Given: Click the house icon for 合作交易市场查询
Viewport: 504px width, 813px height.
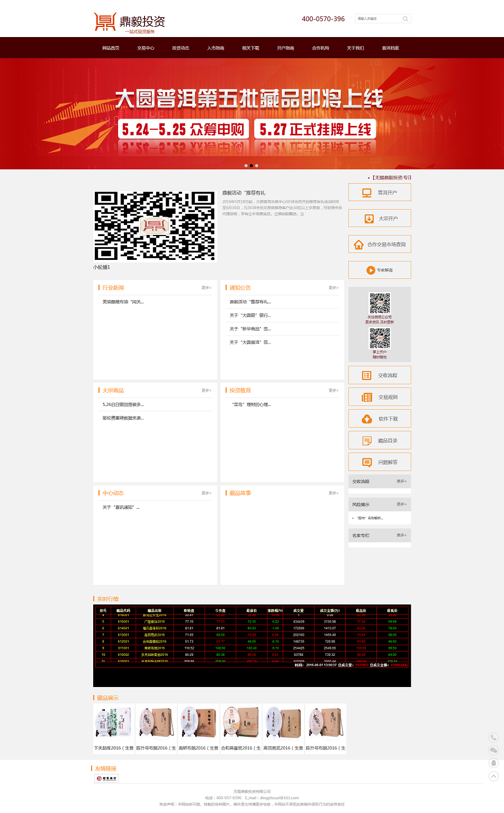Looking at the screenshot, I should tap(358, 245).
